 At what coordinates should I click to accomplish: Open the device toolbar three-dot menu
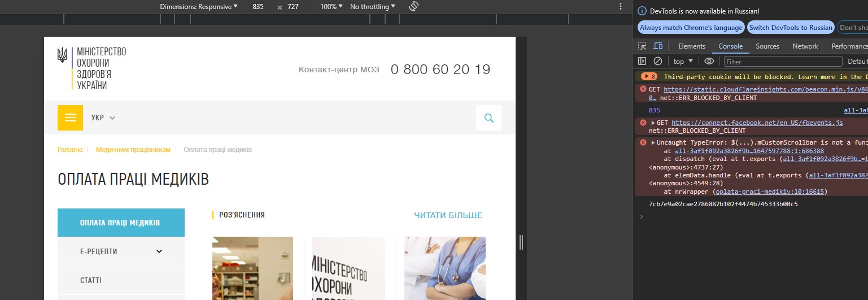click(621, 7)
